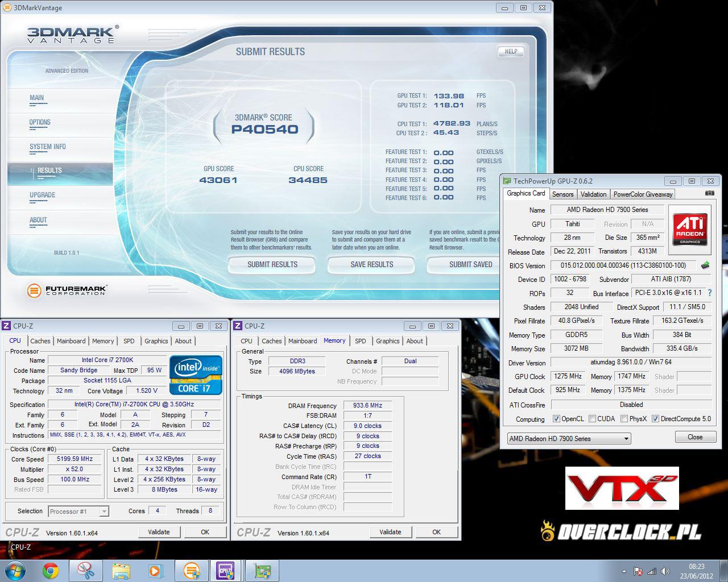Click the volume speaker tray icon
Screen dimensions: 728x582
[665, 571]
